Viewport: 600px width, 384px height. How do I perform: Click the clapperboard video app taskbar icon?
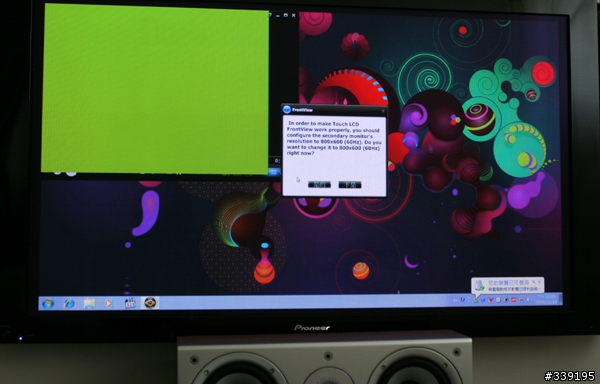[130, 303]
